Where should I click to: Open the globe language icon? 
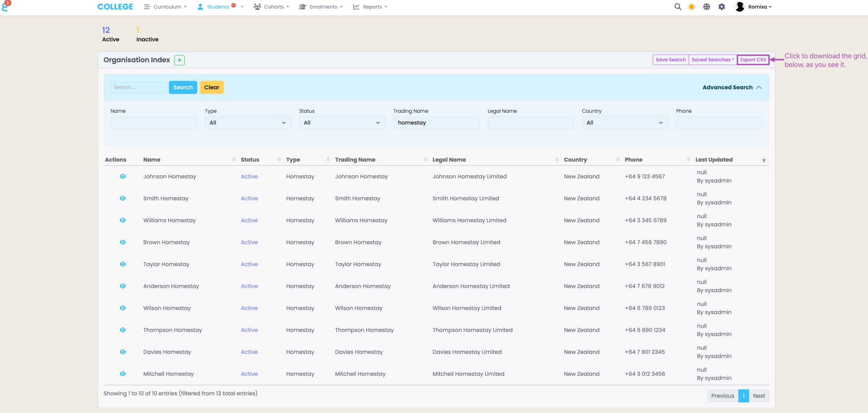coord(706,7)
